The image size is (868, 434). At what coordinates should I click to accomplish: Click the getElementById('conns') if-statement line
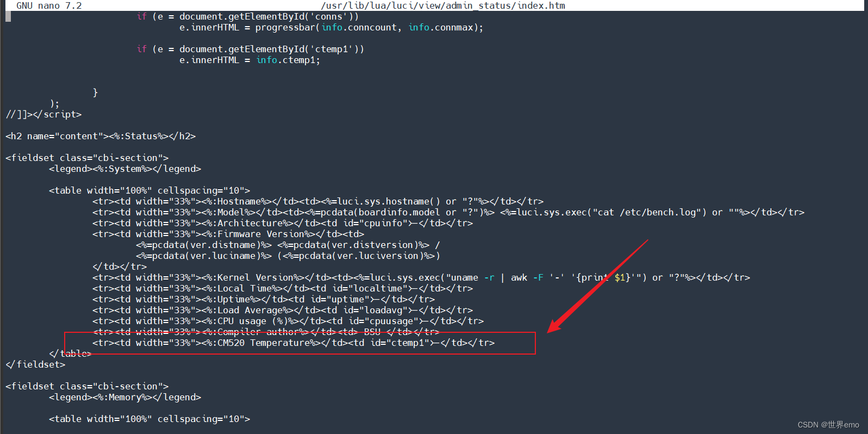click(x=247, y=16)
